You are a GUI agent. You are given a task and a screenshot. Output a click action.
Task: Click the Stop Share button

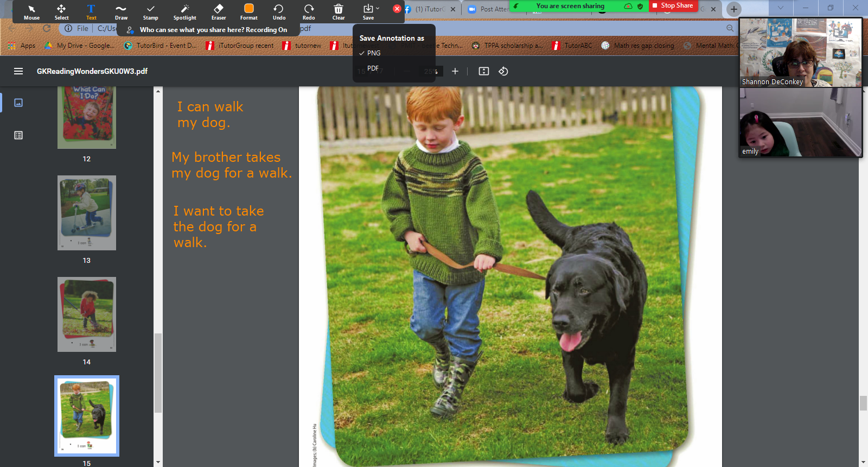[673, 6]
